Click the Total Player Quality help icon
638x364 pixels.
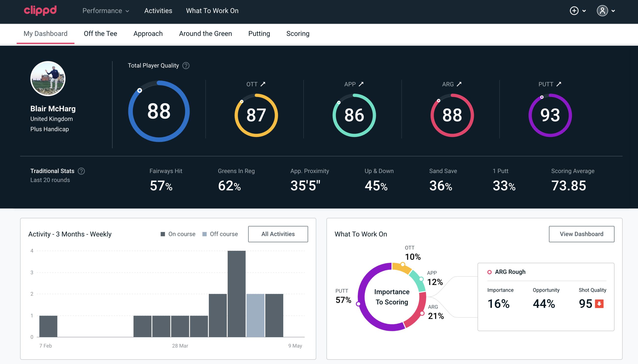[x=185, y=65]
